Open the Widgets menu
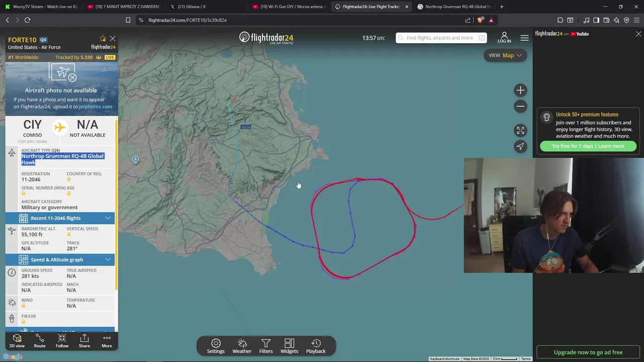Screen dimensions: 644x362 tap(289, 346)
